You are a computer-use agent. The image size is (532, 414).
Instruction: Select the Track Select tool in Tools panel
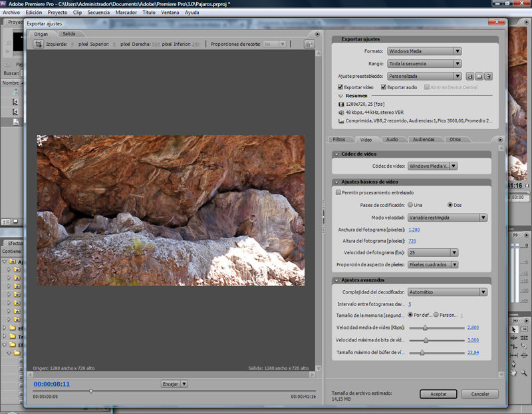click(x=524, y=329)
